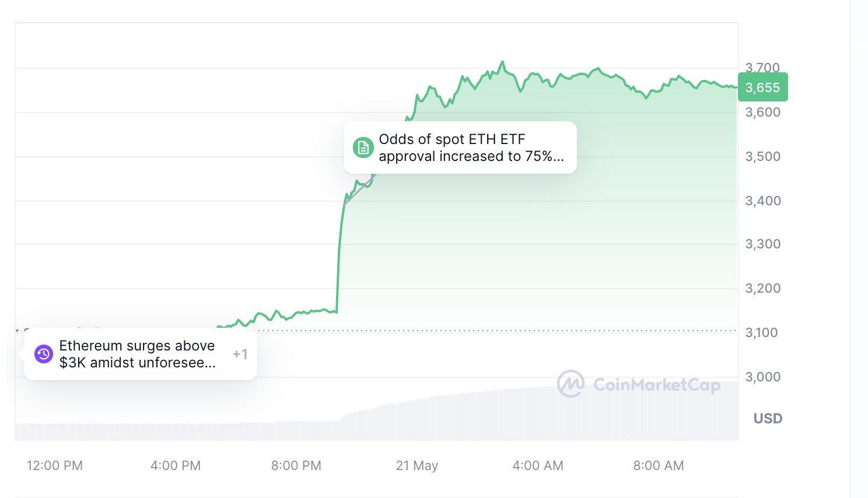
Task: Click the CoinMarketCap watermark text
Action: pyautogui.click(x=656, y=385)
